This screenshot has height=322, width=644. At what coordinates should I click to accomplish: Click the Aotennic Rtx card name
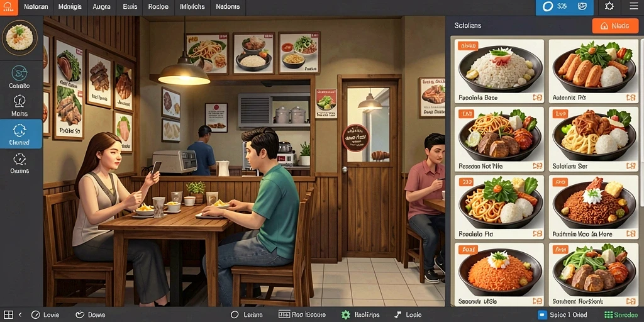point(569,98)
